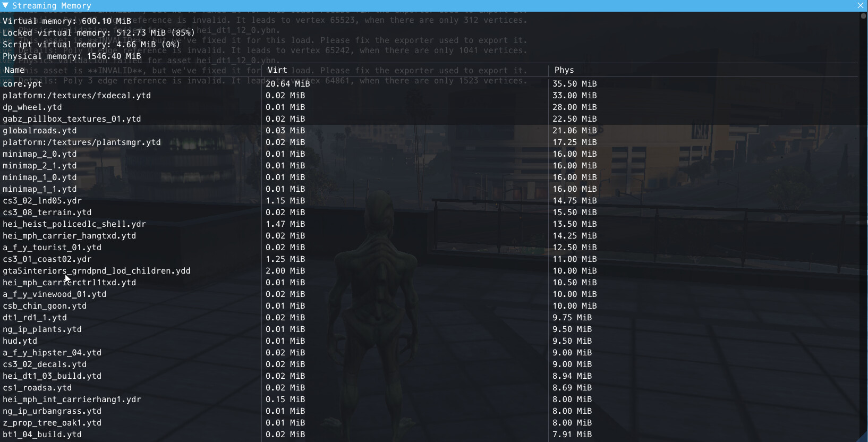The height and width of the screenshot is (442, 868).
Task: Select the cs1_roadsa.ytd row
Action: click(37, 388)
